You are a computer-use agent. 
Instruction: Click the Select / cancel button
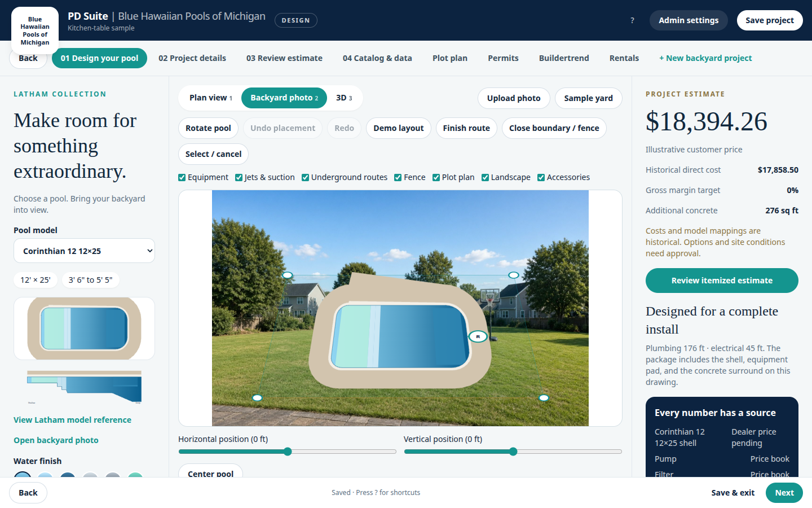click(213, 154)
